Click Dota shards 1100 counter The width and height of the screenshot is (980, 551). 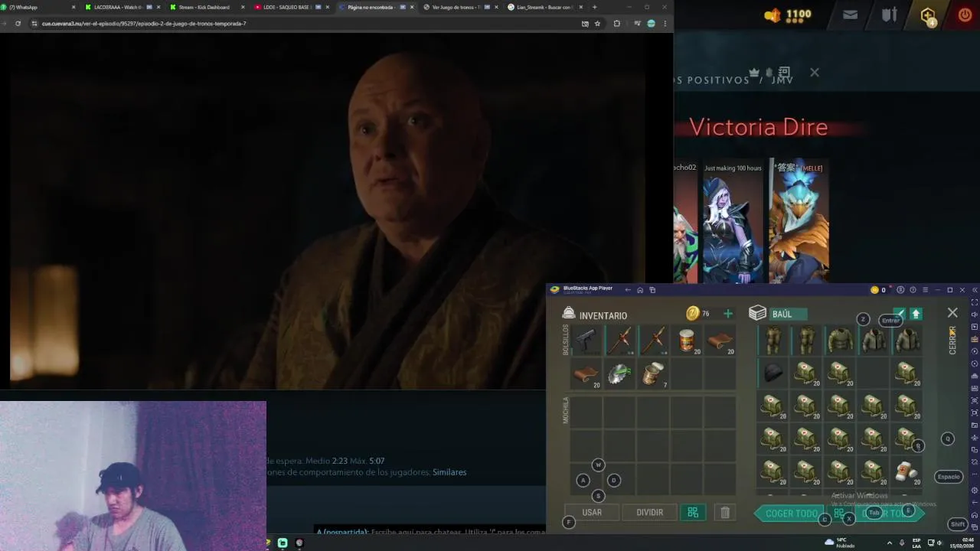pos(789,15)
